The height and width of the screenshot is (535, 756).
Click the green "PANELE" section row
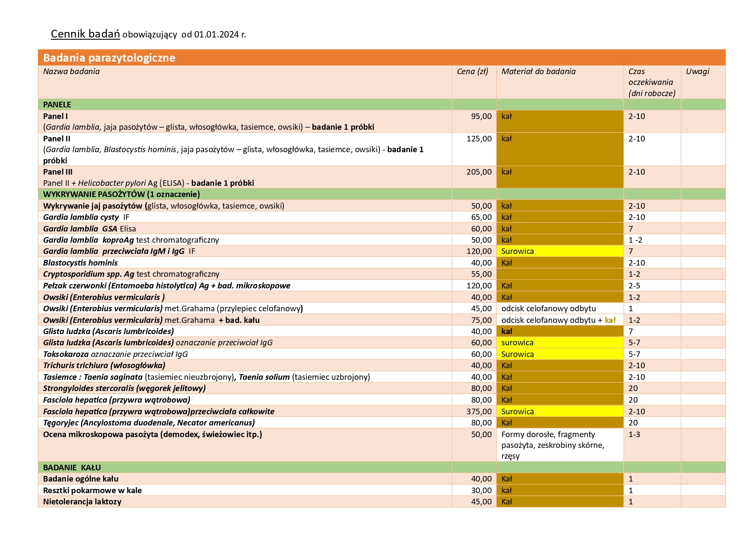pyautogui.click(x=57, y=105)
